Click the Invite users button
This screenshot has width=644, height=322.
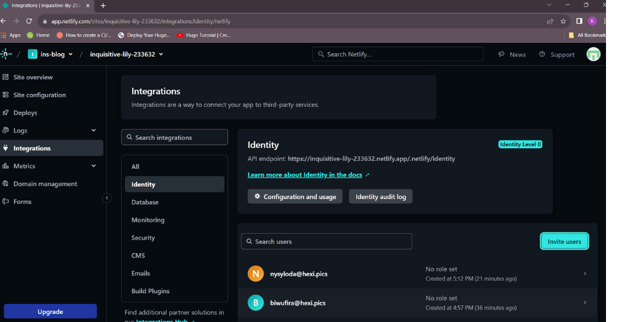click(564, 241)
